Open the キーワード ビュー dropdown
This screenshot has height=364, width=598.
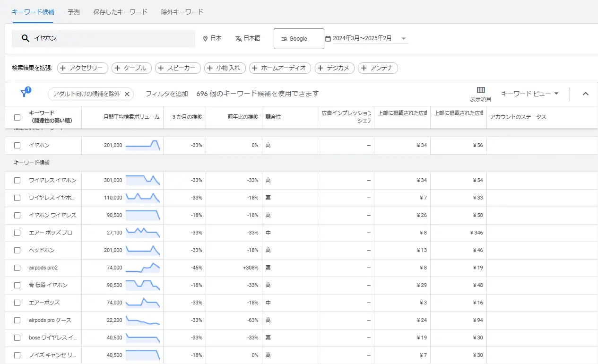(530, 94)
